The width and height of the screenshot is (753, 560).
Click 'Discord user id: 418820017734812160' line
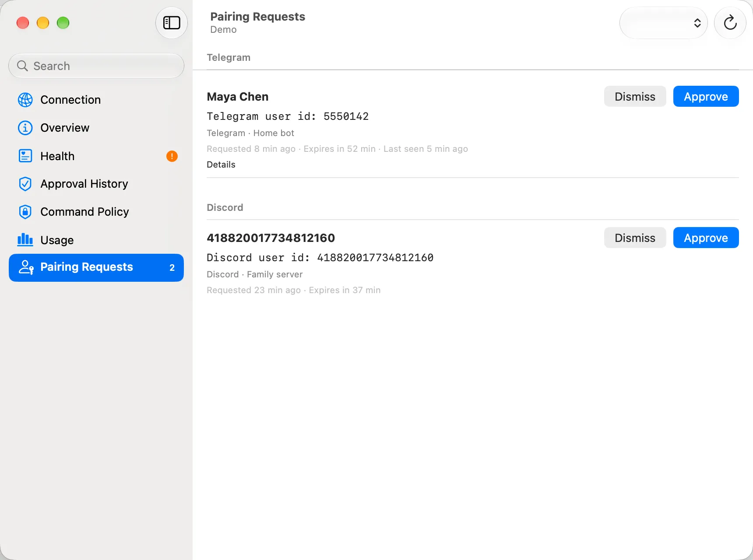click(320, 258)
